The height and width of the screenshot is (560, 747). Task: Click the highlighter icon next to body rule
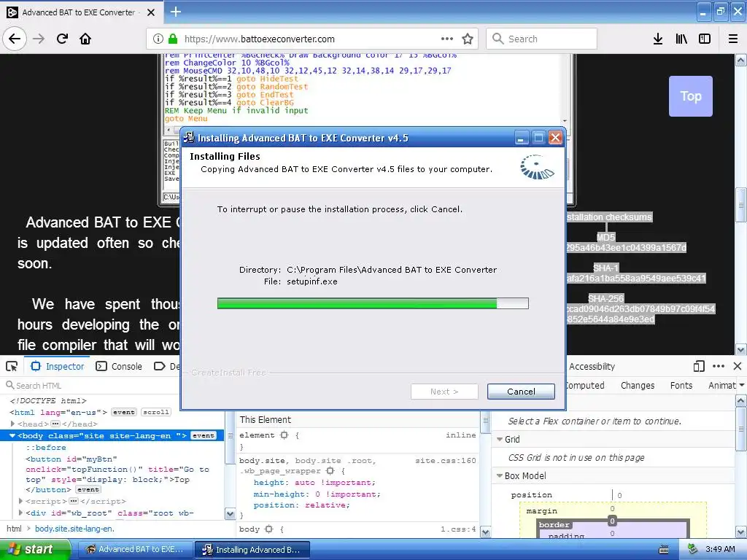pyautogui.click(x=268, y=529)
